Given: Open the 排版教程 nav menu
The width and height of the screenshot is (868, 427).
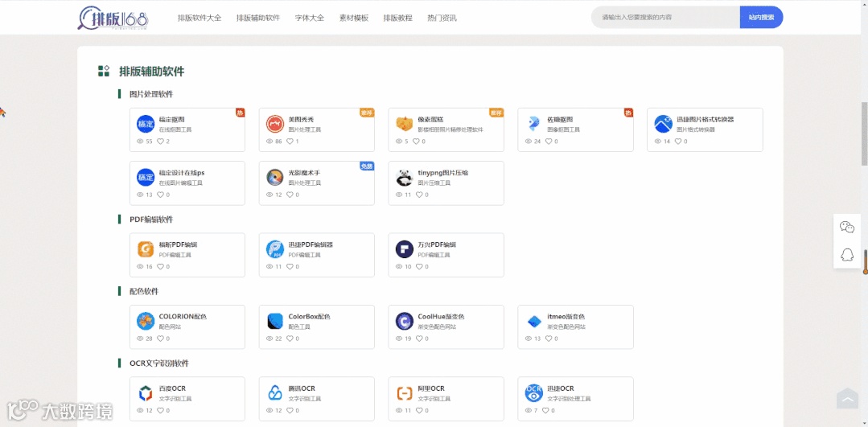Looking at the screenshot, I should [397, 18].
